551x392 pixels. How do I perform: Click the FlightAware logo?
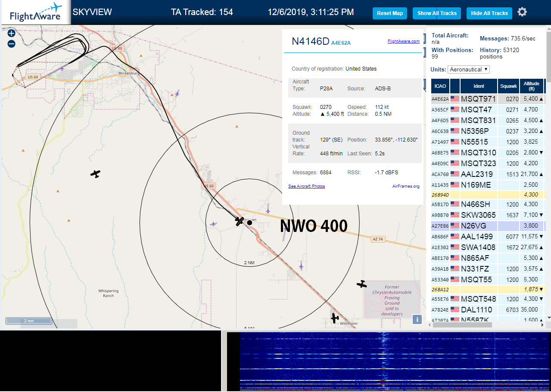tap(36, 12)
